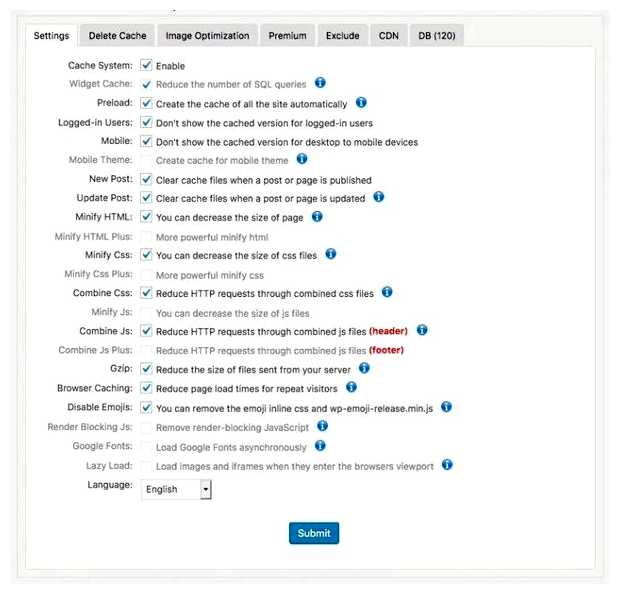Show info for Google Fonts option
Screen dimensions: 620x594
320,445
